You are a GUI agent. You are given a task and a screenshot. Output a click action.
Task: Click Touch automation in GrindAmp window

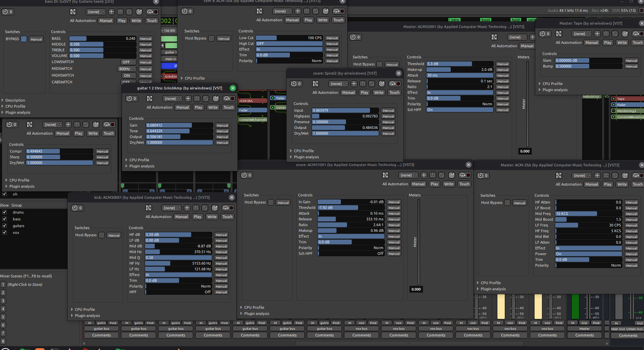tap(228, 107)
